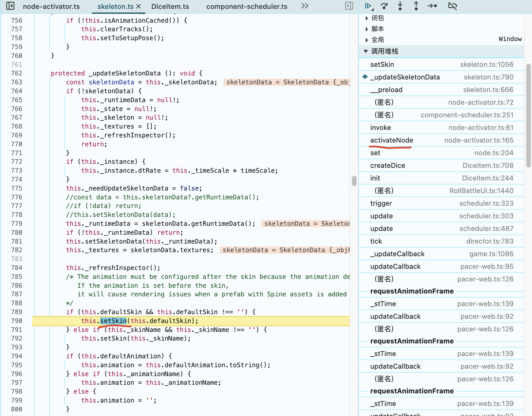The image size is (532, 416).
Task: Select update frame at scheduler.ts:303
Action: [441, 216]
